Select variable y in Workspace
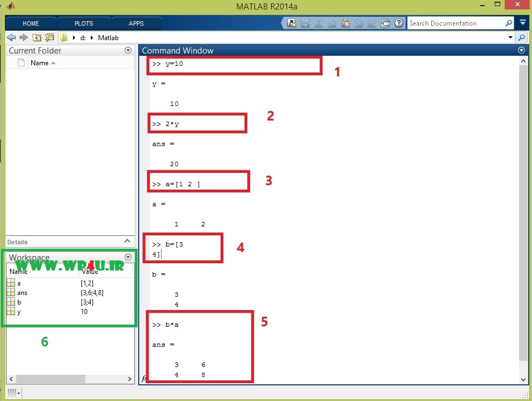532x401 pixels. (19, 312)
